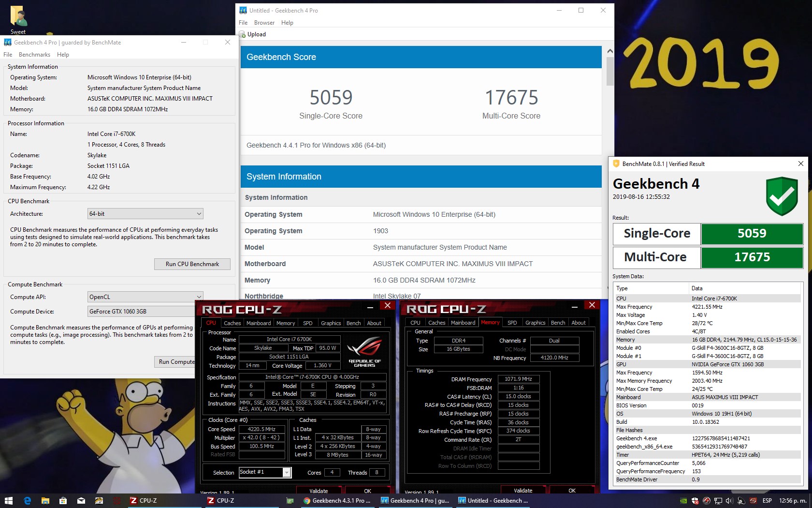
Task: Click Validate in the right CPU-Z window
Action: pyautogui.click(x=523, y=490)
